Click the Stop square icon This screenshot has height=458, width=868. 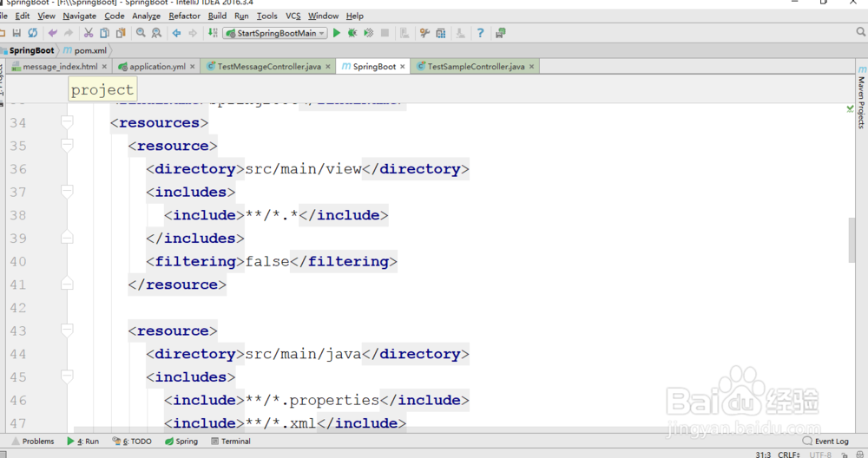click(x=385, y=33)
